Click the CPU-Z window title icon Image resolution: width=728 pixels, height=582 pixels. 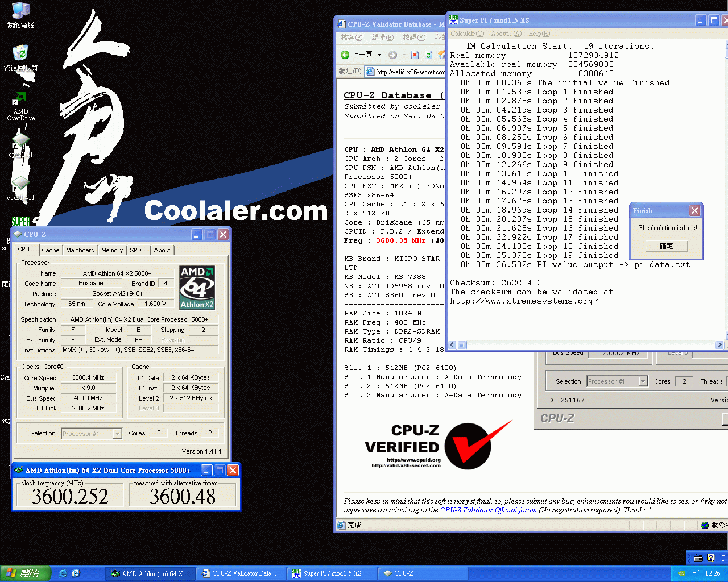[x=18, y=234]
